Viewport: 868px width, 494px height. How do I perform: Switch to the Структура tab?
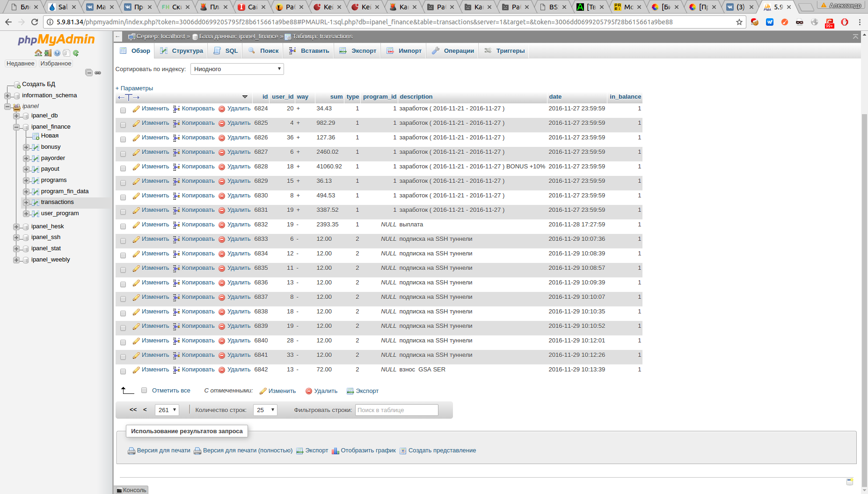tap(182, 51)
